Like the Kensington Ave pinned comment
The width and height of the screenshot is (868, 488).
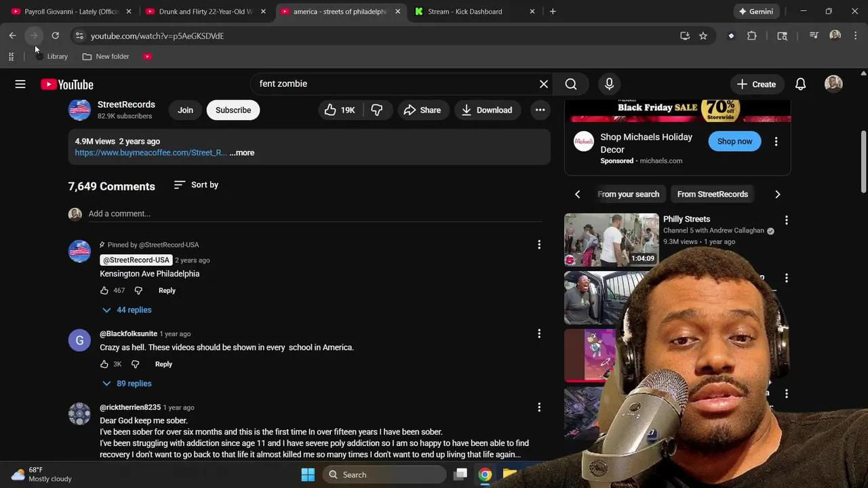(104, 290)
